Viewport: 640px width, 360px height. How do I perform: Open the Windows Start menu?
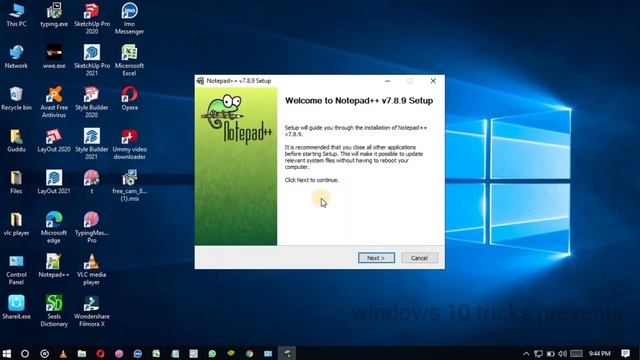[x=7, y=353]
